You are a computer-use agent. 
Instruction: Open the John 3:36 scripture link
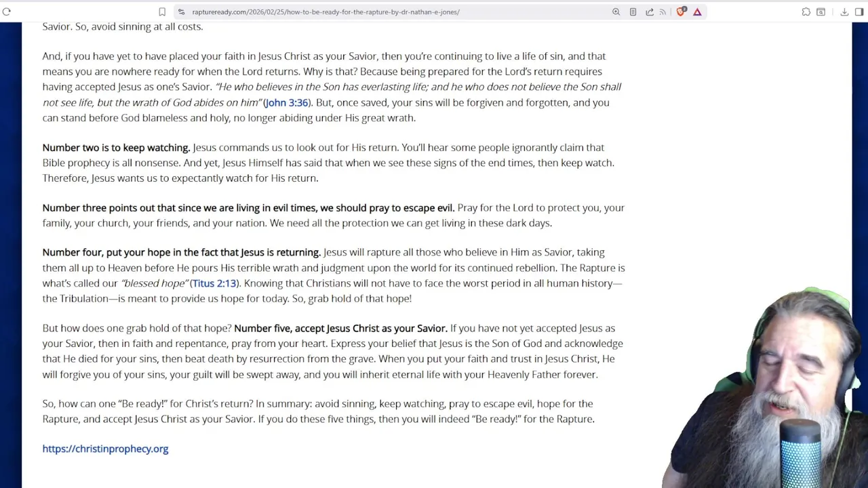click(286, 102)
